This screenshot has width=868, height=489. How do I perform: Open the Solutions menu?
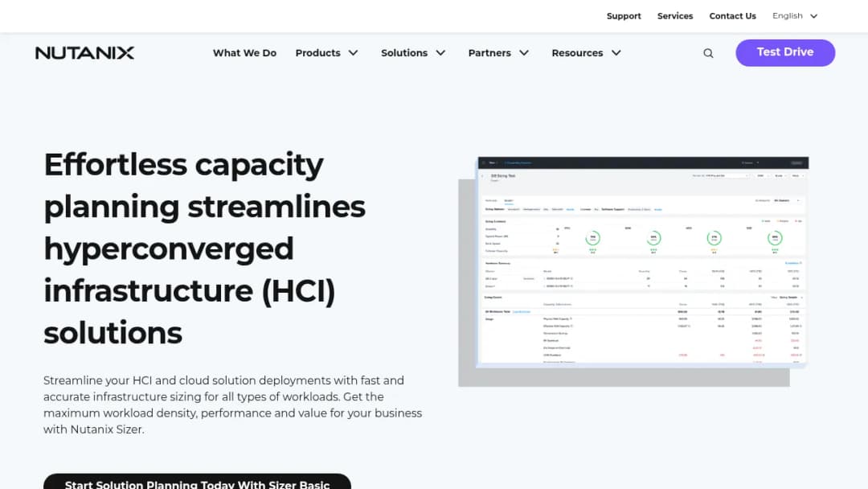click(x=404, y=52)
